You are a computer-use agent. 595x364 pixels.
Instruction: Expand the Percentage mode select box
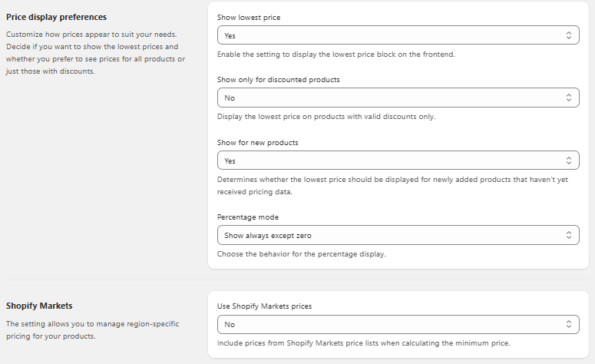[398, 235]
